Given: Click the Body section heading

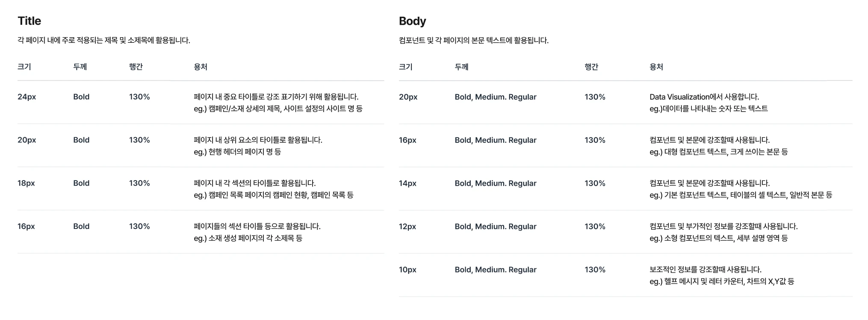Looking at the screenshot, I should tap(412, 21).
